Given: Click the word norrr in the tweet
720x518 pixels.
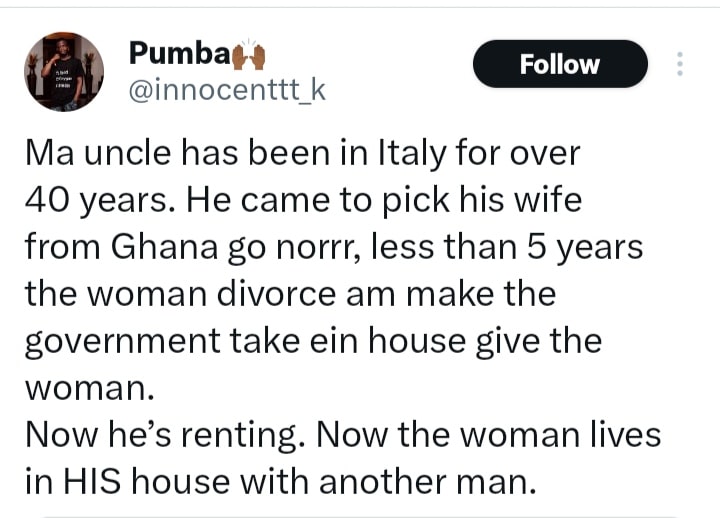Looking at the screenshot, I should click(x=316, y=249).
